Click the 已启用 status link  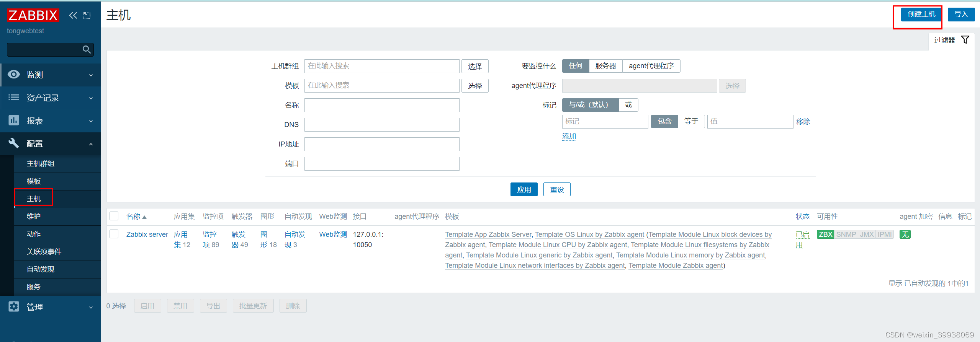pyautogui.click(x=803, y=239)
